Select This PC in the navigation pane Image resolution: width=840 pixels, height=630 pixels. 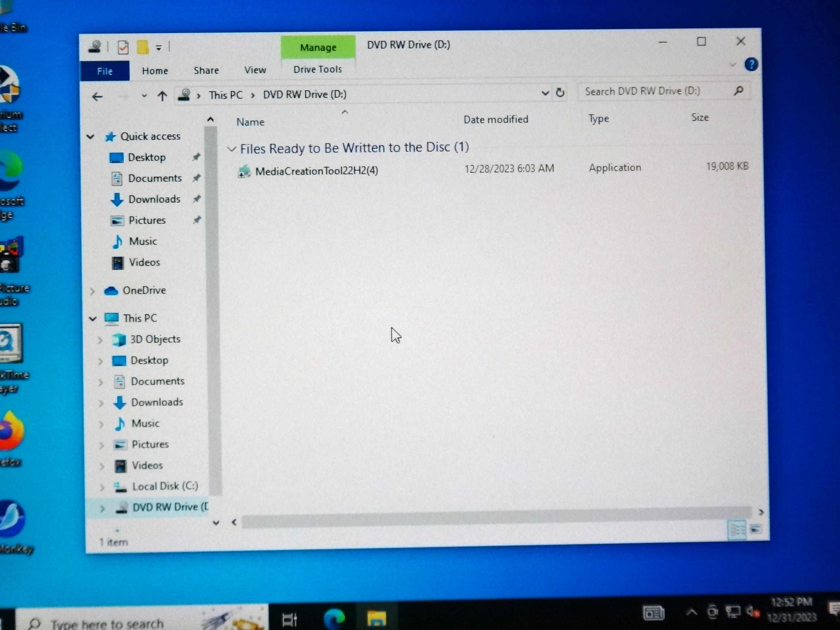(140, 318)
